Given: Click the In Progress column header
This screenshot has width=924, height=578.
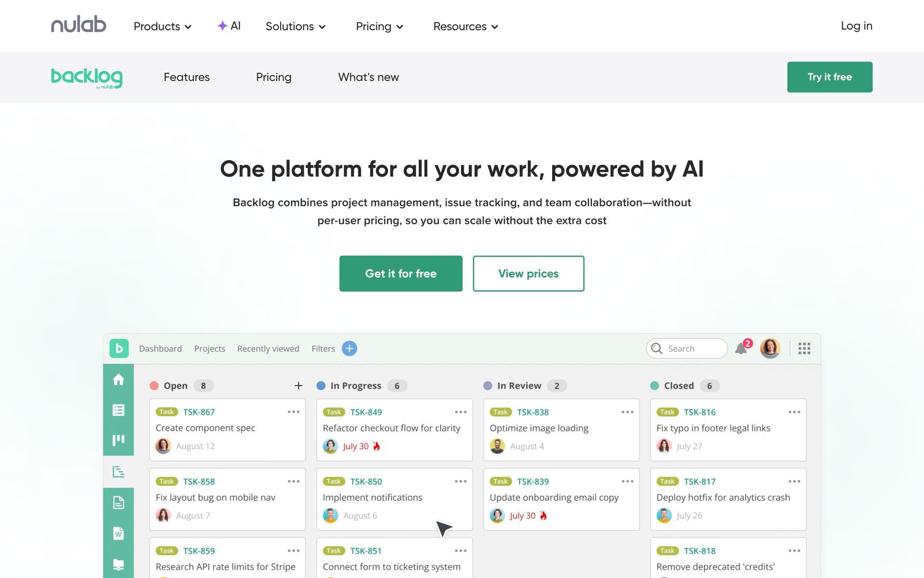Looking at the screenshot, I should 356,386.
